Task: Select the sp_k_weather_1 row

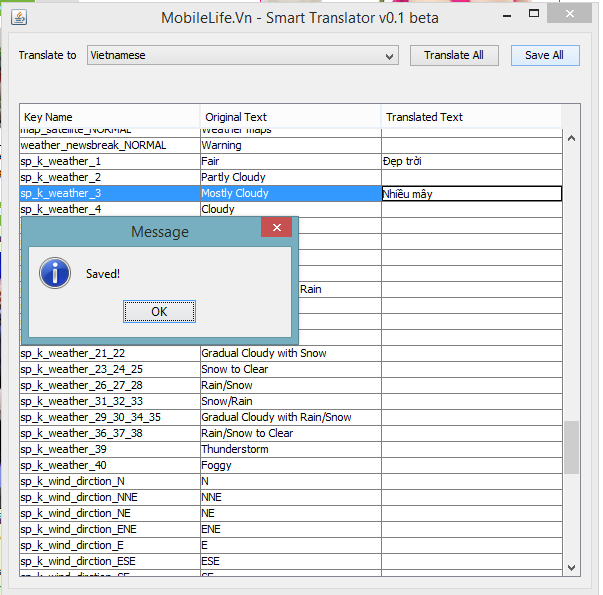Action: tap(109, 162)
